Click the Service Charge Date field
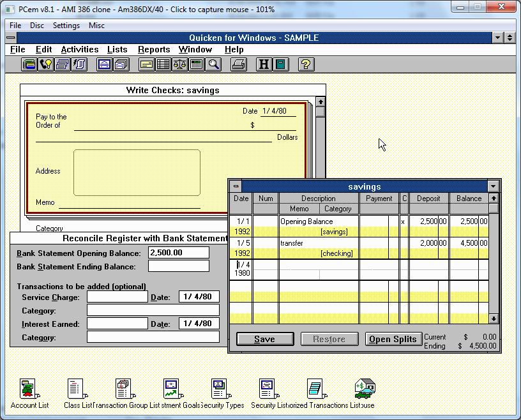 coord(199,297)
